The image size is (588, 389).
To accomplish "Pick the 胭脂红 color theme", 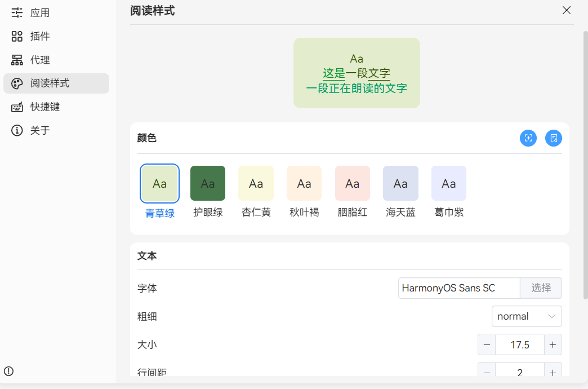I will tap(352, 183).
